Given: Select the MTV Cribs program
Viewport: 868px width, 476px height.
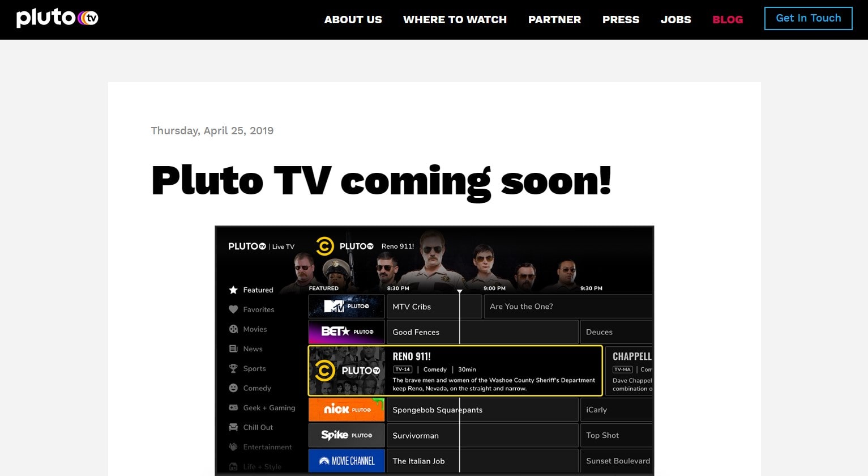Looking at the screenshot, I should pyautogui.click(x=434, y=307).
